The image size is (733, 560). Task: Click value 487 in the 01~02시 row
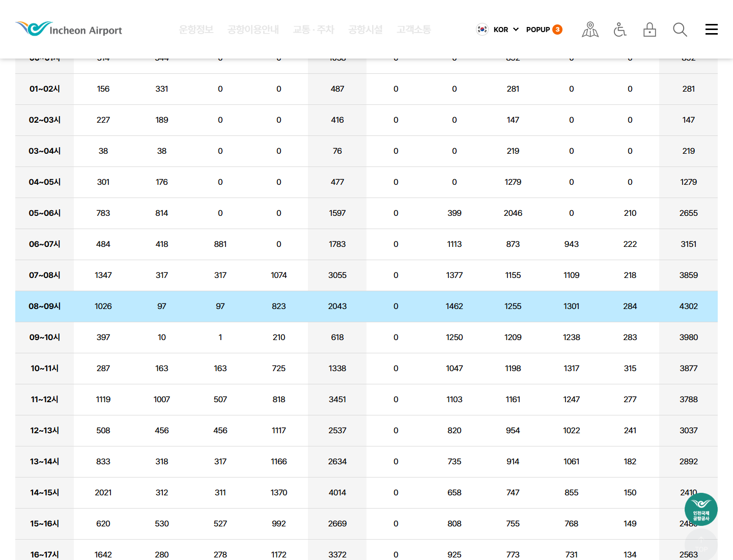click(x=337, y=89)
